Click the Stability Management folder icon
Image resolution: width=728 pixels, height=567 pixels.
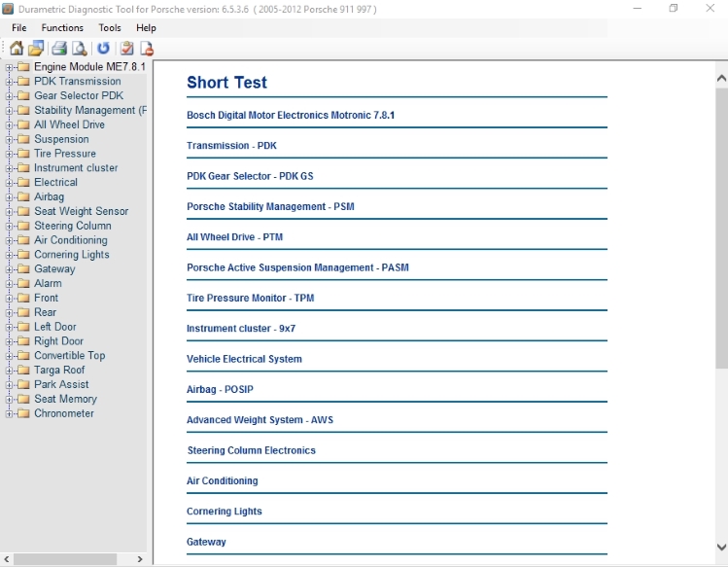pos(23,110)
